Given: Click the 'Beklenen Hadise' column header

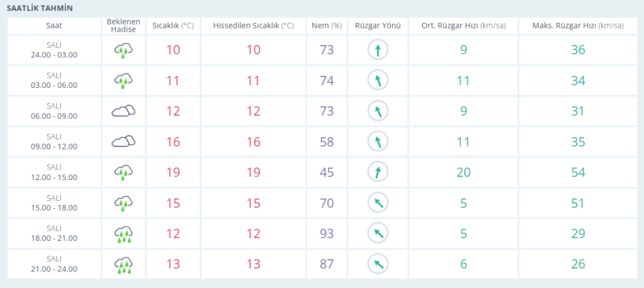Looking at the screenshot, I should [x=123, y=26].
